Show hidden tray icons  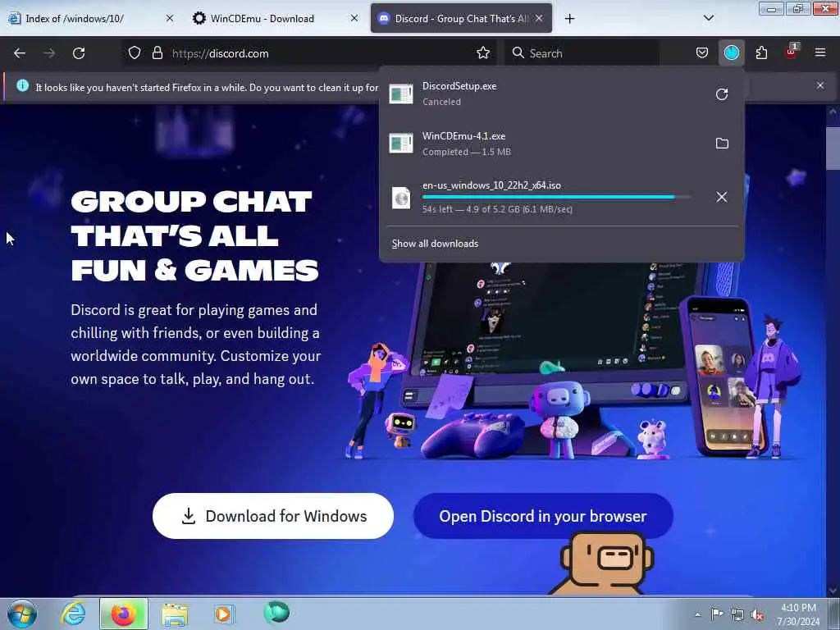(697, 614)
